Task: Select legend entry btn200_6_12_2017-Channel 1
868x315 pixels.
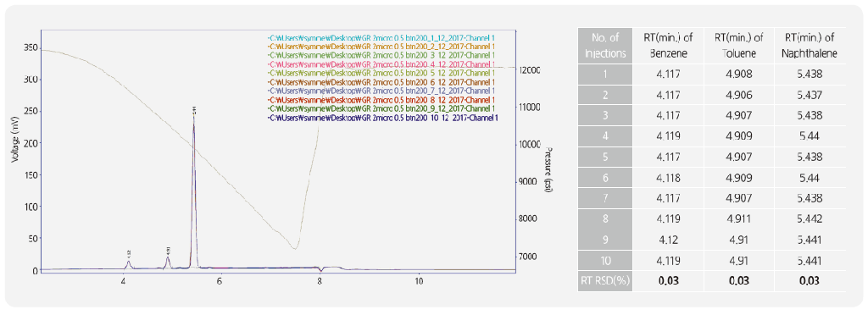Action: [381, 82]
